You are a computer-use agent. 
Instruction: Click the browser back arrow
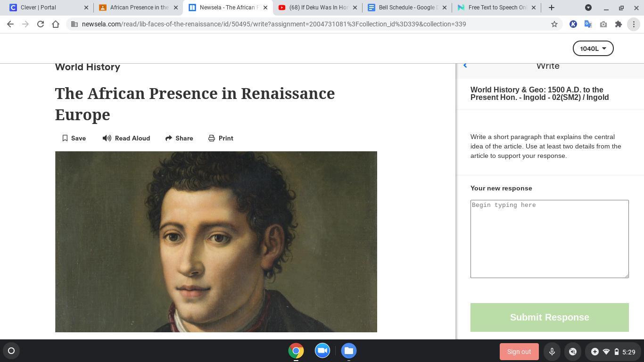pos(10,24)
